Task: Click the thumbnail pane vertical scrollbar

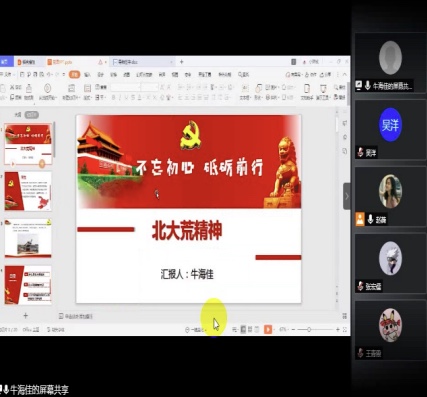Action: tap(54, 140)
